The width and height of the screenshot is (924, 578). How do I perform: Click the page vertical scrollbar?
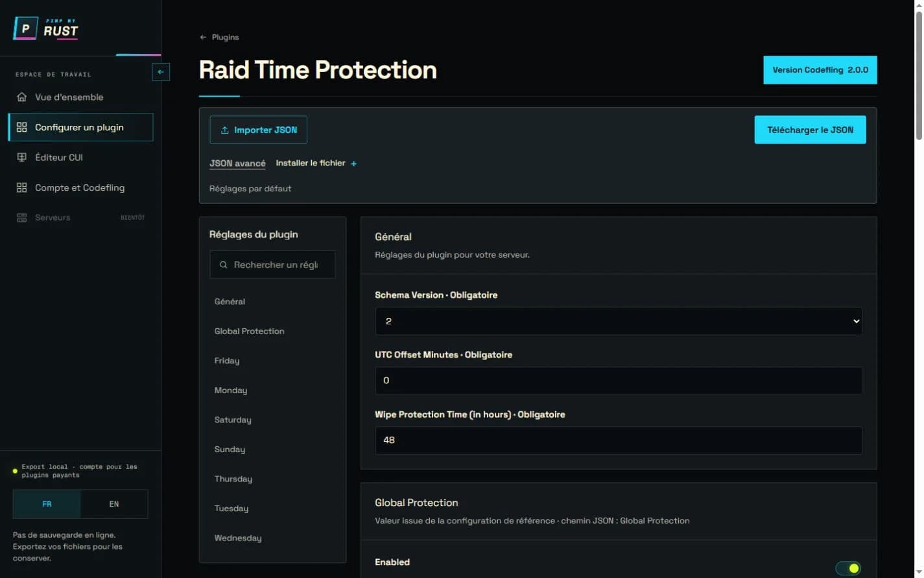point(919,75)
